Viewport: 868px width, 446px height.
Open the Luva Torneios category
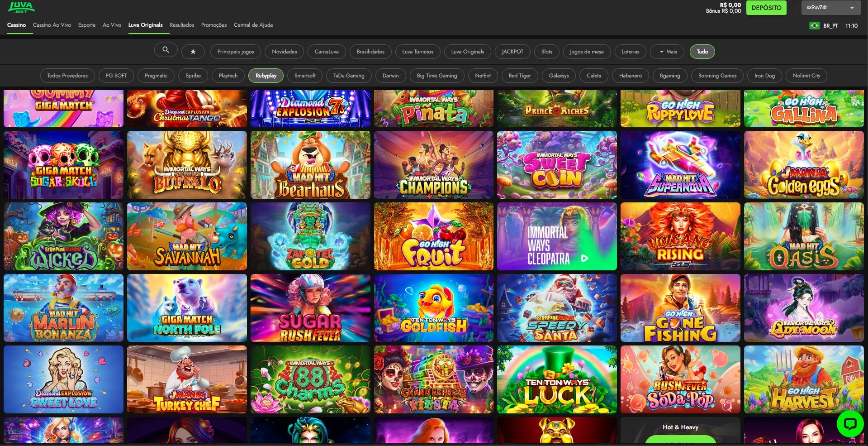(418, 52)
